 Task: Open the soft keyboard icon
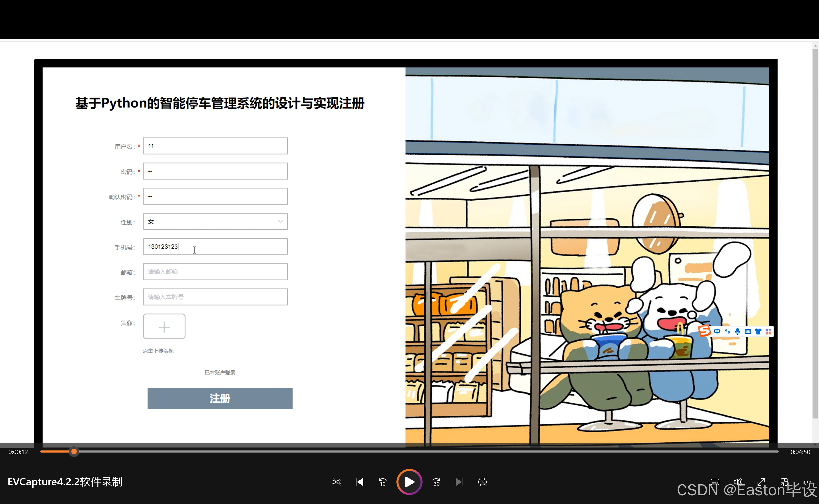coord(748,331)
